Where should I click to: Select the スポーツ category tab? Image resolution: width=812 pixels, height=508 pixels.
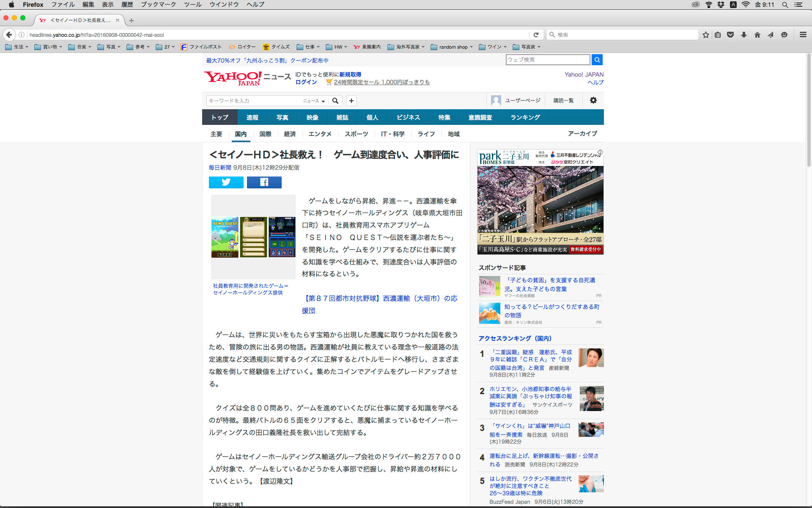(356, 134)
